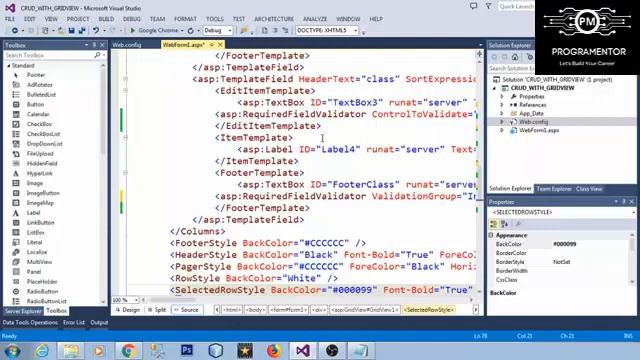Collapse the CRUD_WITH_GRIDVIEW project node

pyautogui.click(x=495, y=88)
